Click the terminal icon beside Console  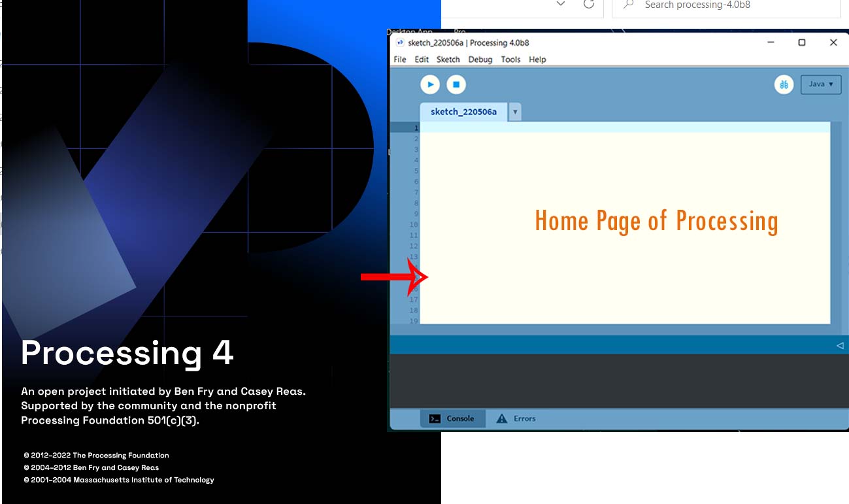click(x=435, y=418)
